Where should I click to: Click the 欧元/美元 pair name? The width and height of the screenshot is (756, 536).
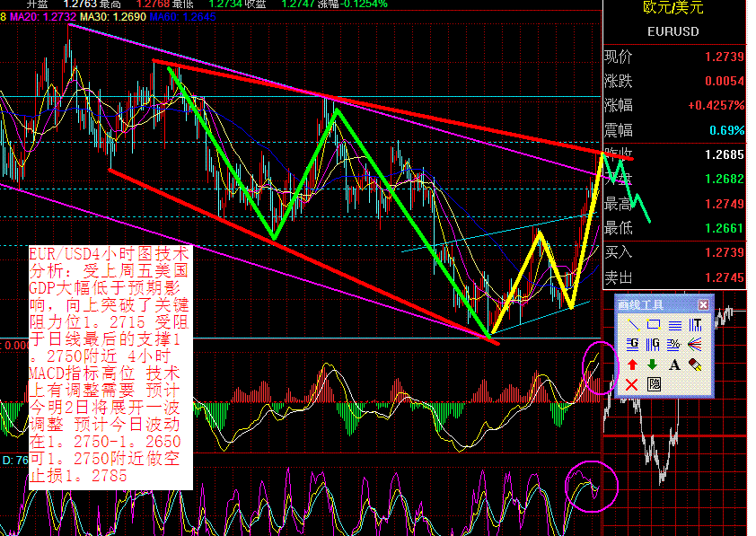pyautogui.click(x=673, y=7)
